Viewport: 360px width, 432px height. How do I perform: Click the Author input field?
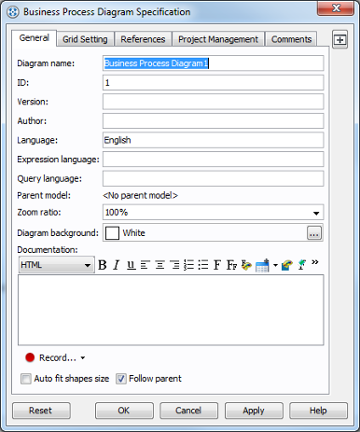213,121
